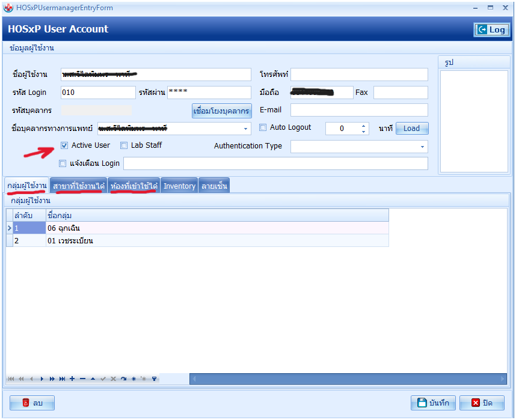Select row 01 เวชระเบียน

pyautogui.click(x=197, y=240)
